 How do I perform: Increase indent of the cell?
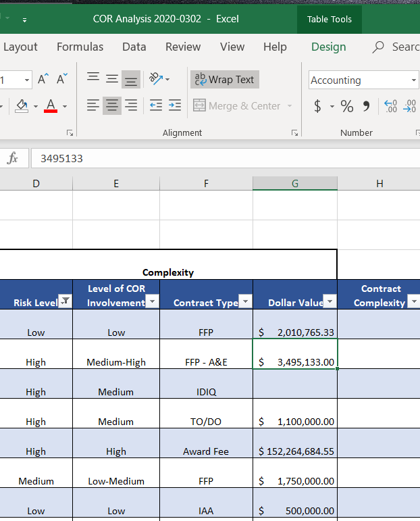(x=175, y=105)
